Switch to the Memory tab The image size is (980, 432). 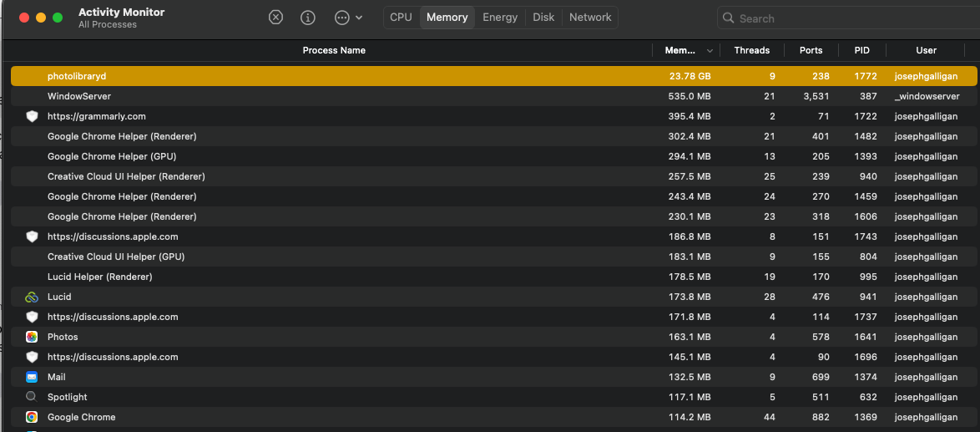pos(447,18)
